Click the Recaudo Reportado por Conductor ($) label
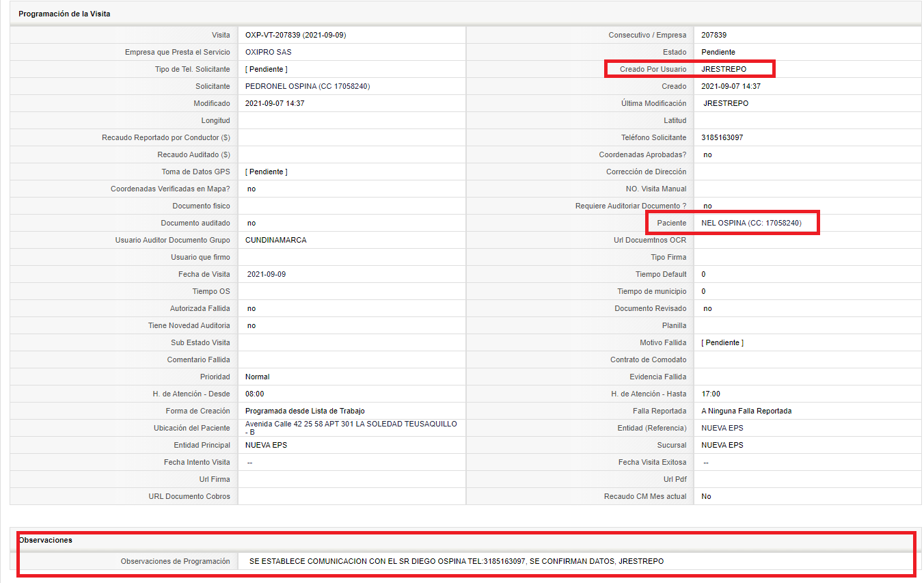Screen dimensions: 924x583 click(x=166, y=137)
